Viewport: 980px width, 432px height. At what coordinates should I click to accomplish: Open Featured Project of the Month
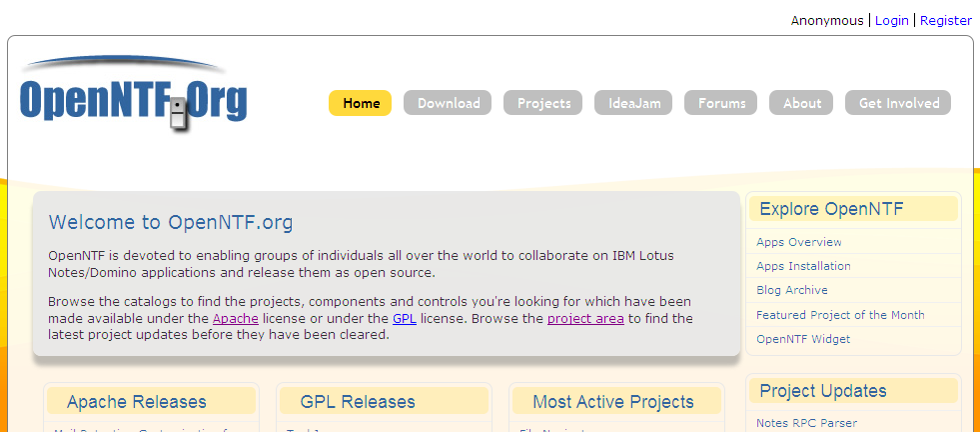840,315
